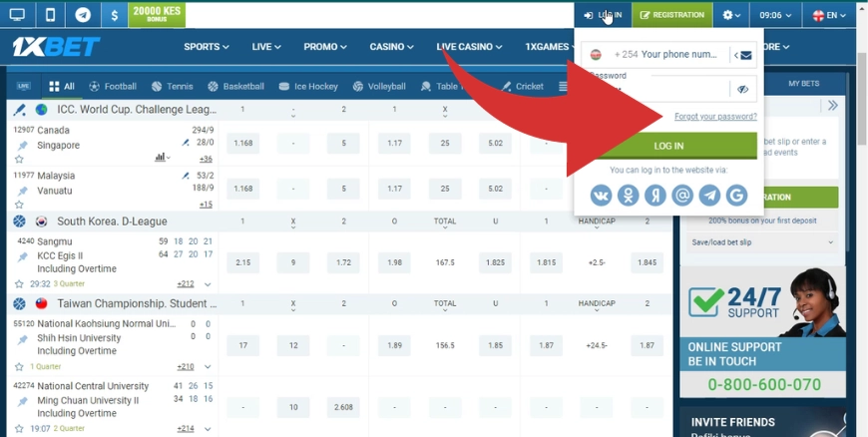The height and width of the screenshot is (437, 868).
Task: Pin the Sangmu vs KCC Egis II match
Action: (x=22, y=256)
